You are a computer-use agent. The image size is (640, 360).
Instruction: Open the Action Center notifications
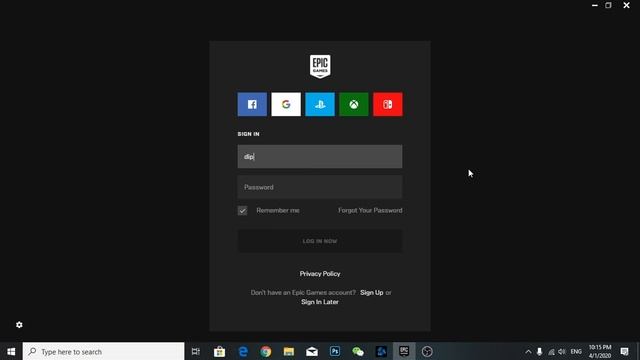pyautogui.click(x=624, y=351)
